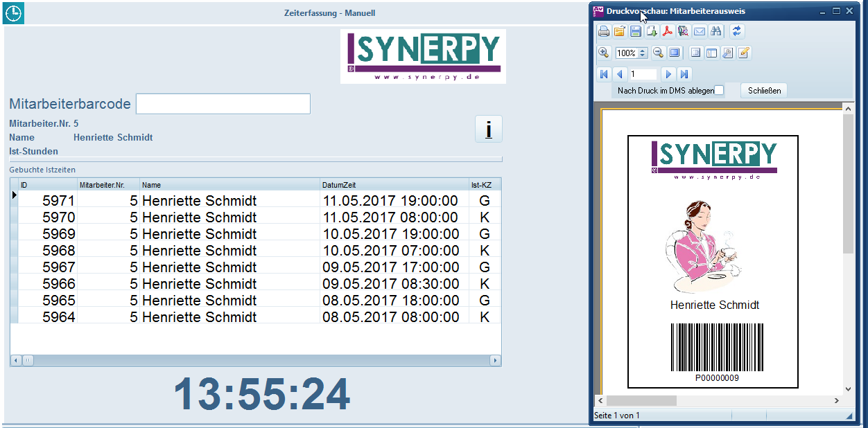
Task: Click the open folder icon
Action: [620, 31]
